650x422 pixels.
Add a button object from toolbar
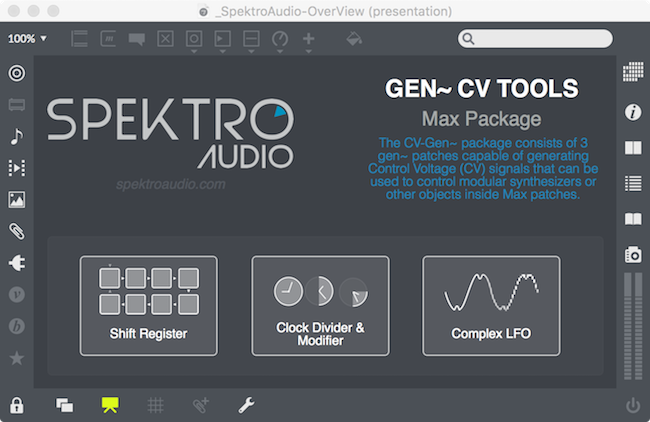(x=194, y=39)
